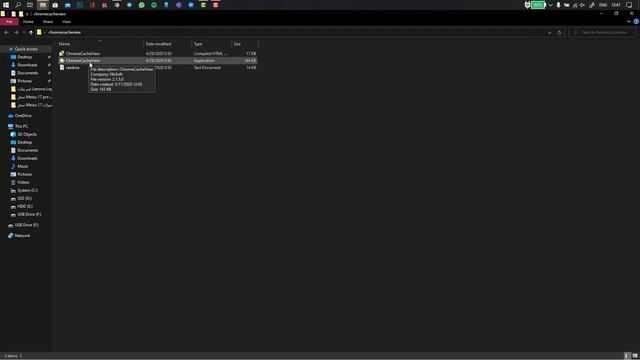Open Task View from taskbar
The height and width of the screenshot is (360, 640).
[x=30, y=5]
